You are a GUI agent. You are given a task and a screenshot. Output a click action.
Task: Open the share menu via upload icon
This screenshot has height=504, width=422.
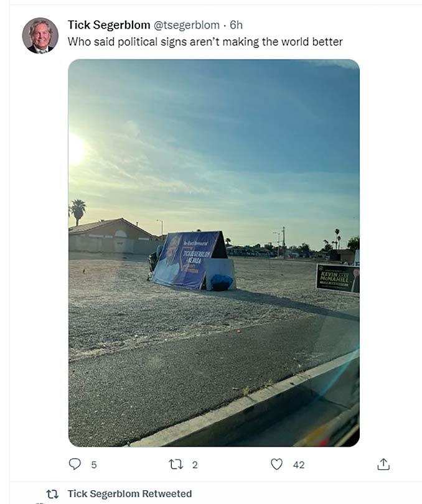[x=383, y=464]
